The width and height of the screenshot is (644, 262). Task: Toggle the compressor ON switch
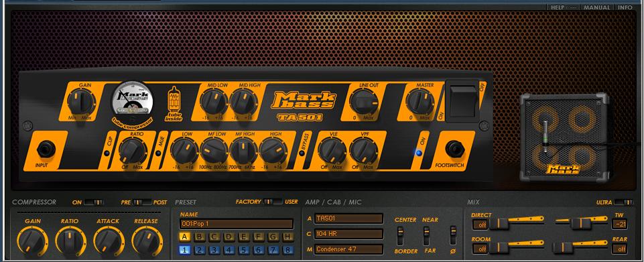[94, 202]
